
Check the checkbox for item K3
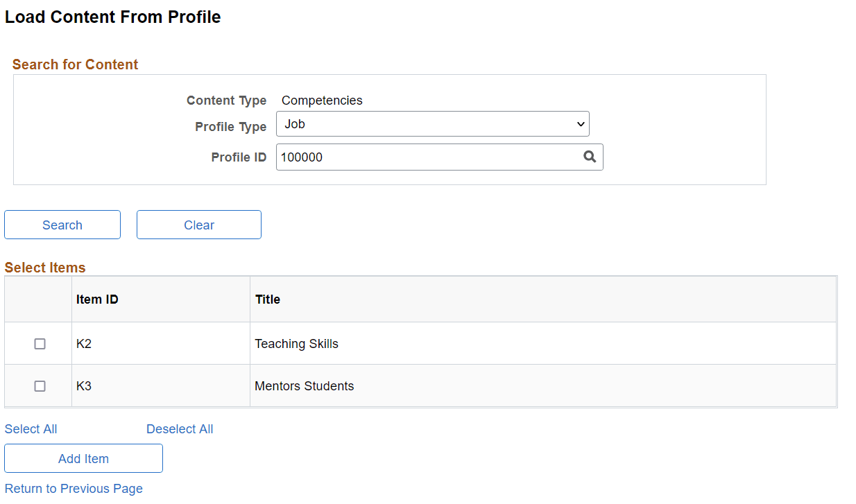[x=40, y=386]
